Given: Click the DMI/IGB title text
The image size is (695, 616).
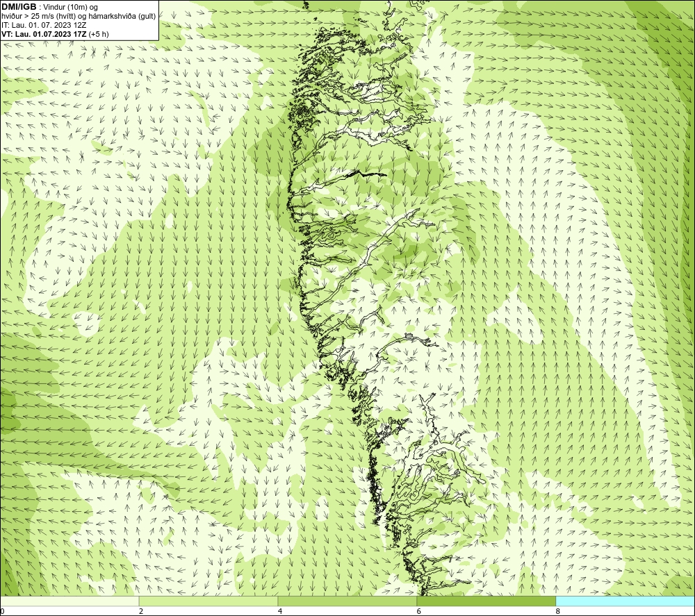Looking at the screenshot, I should click(x=19, y=7).
